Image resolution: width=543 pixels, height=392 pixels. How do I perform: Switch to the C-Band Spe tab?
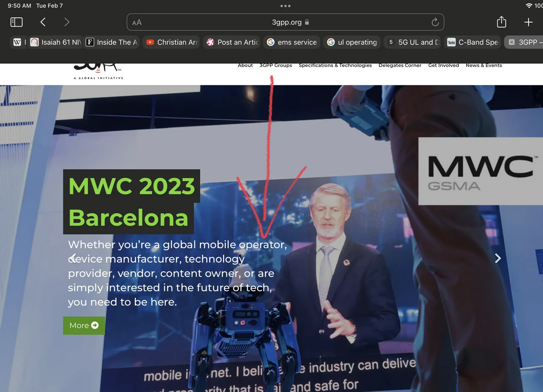pos(473,42)
